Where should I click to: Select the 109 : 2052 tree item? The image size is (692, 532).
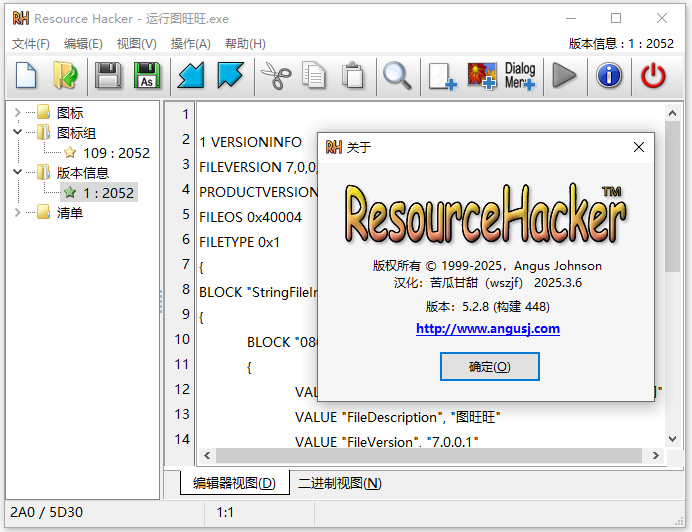117,153
